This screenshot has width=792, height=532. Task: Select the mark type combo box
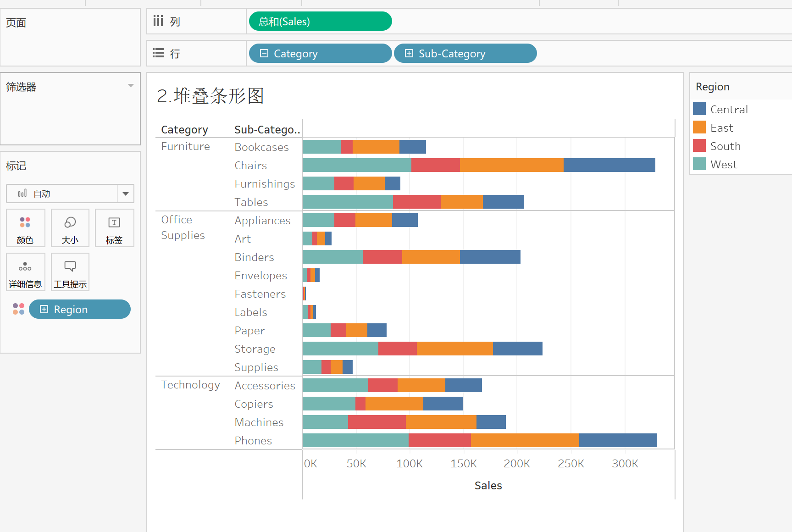point(70,194)
